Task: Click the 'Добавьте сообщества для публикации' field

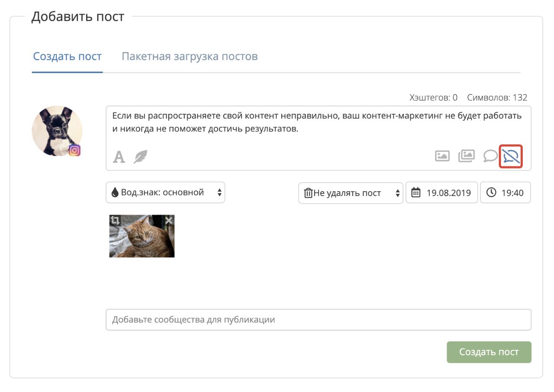Action: (318, 320)
